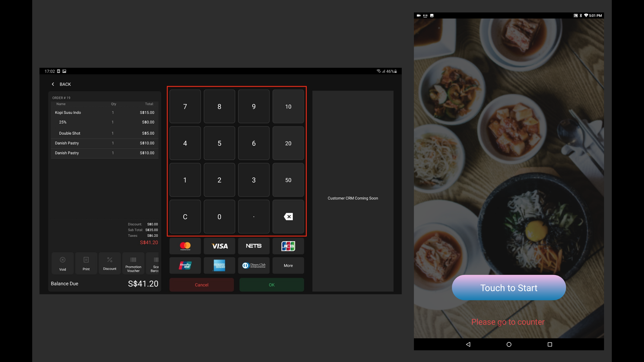Open Promotion Voucher entry
Image resolution: width=644 pixels, height=362 pixels.
pos(133,263)
